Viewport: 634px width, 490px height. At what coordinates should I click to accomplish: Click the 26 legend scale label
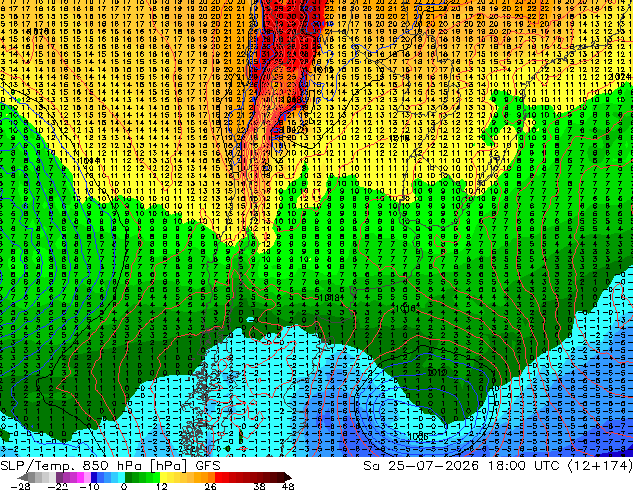pos(210,486)
